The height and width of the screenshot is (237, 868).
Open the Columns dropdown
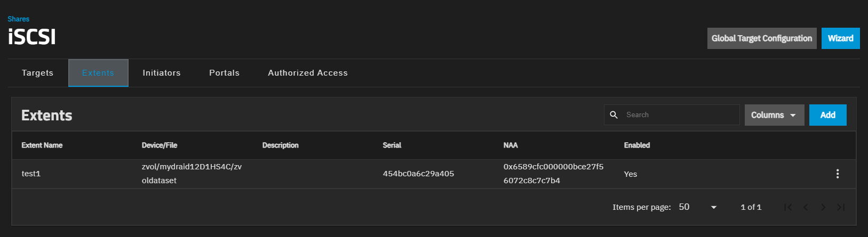(774, 115)
